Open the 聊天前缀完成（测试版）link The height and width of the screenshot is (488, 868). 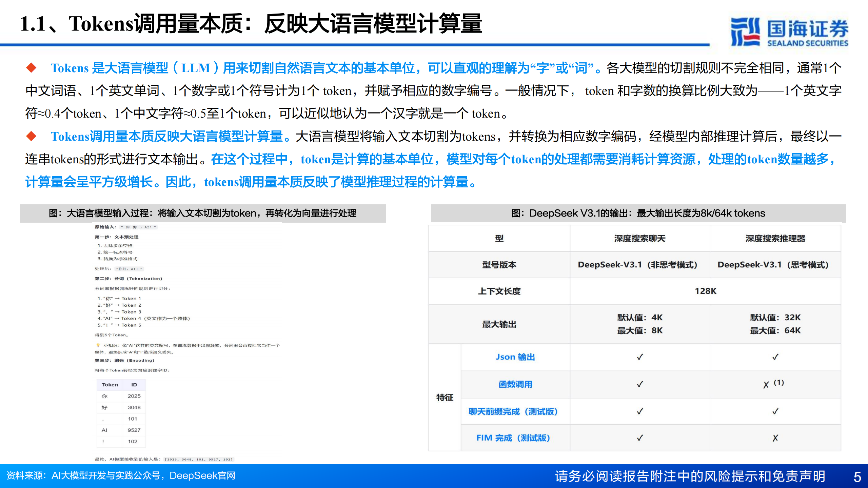tap(513, 411)
